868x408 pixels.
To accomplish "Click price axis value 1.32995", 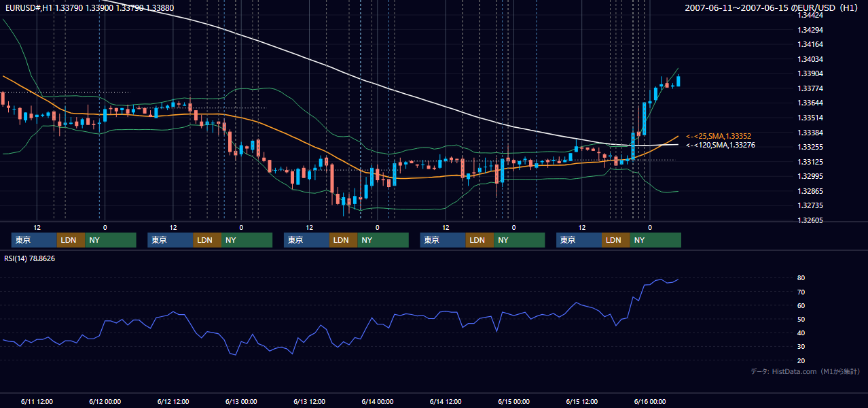I will pos(810,176).
